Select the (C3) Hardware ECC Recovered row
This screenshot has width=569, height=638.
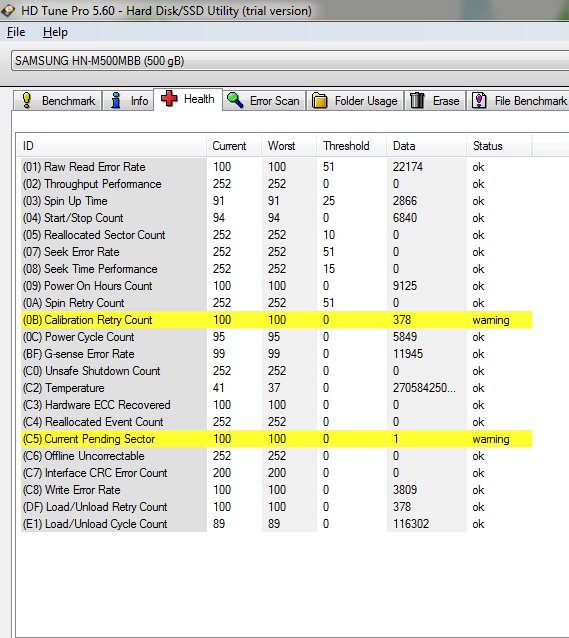(276, 405)
